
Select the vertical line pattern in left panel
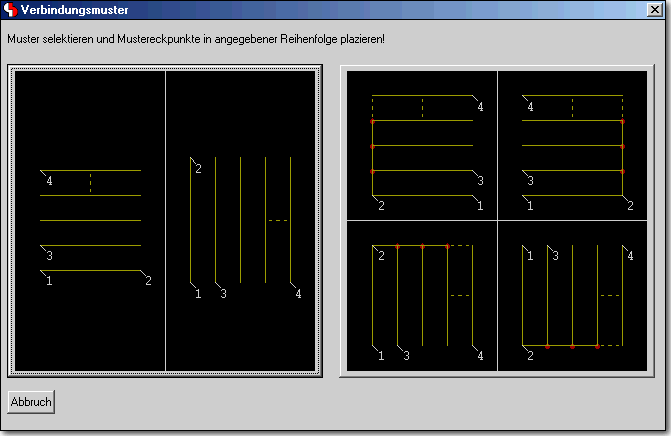[x=242, y=220]
